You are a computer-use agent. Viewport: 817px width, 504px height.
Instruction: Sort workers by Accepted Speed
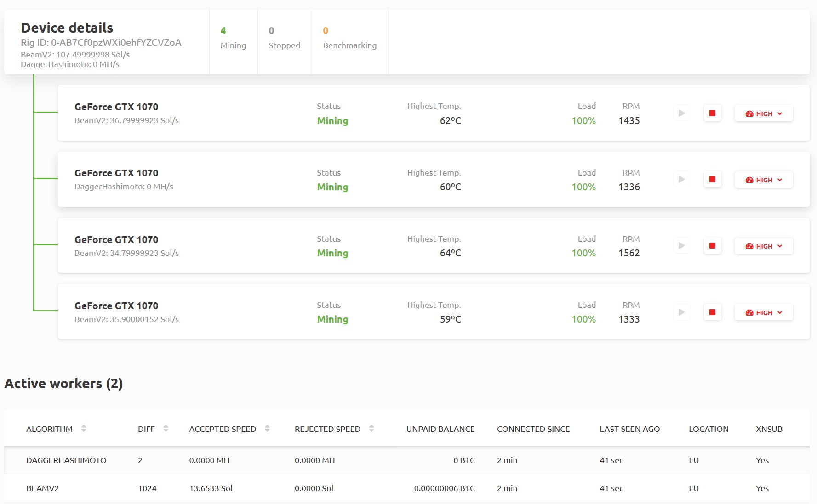coord(267,429)
